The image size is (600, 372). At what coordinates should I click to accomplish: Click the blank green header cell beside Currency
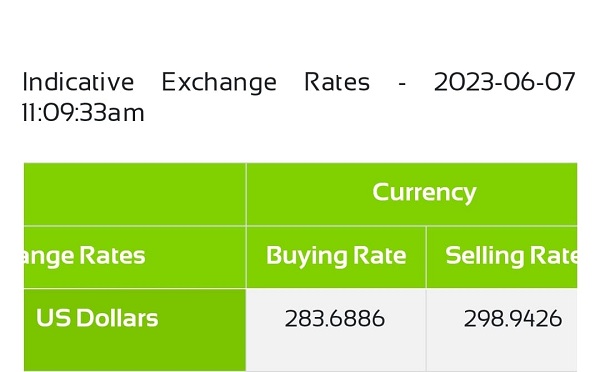[x=134, y=194]
